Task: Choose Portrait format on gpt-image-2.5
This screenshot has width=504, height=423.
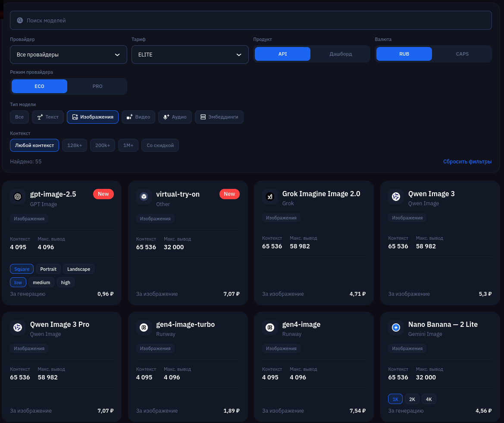Action: 48,269
